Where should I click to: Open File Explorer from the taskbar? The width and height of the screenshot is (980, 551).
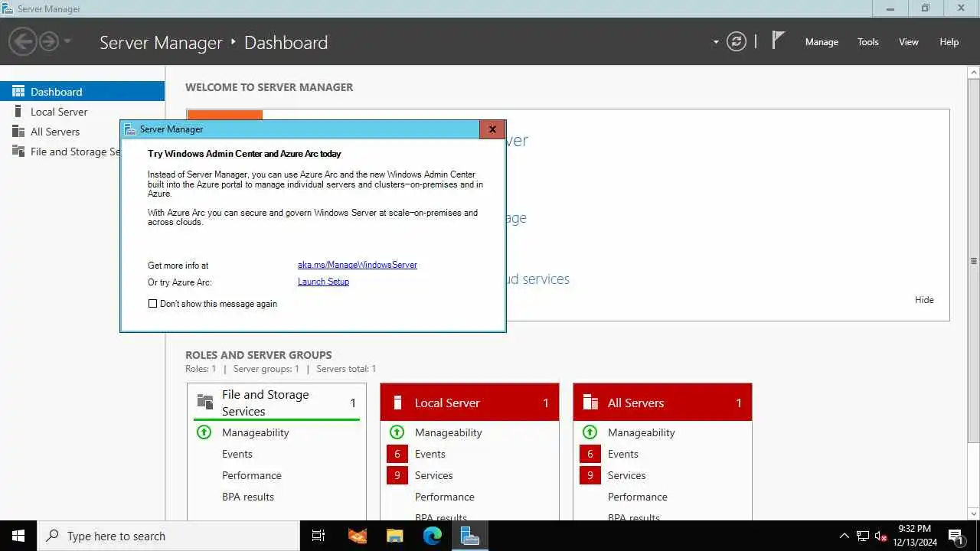394,536
